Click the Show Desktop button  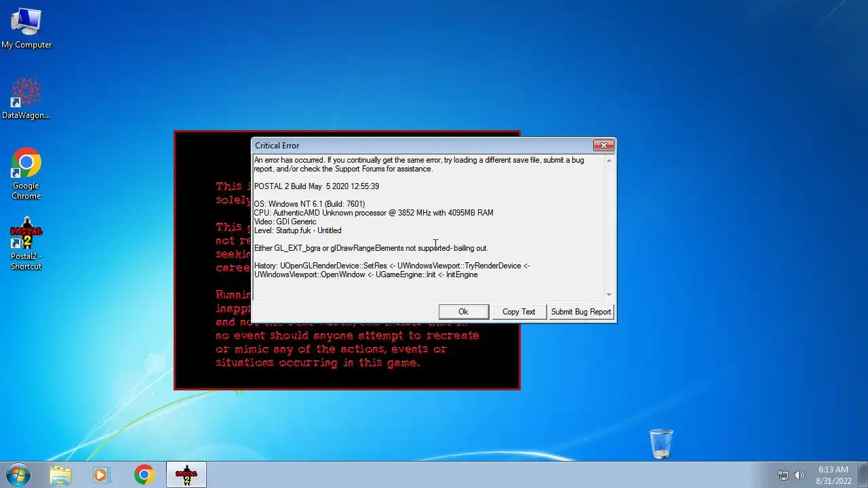[863, 474]
